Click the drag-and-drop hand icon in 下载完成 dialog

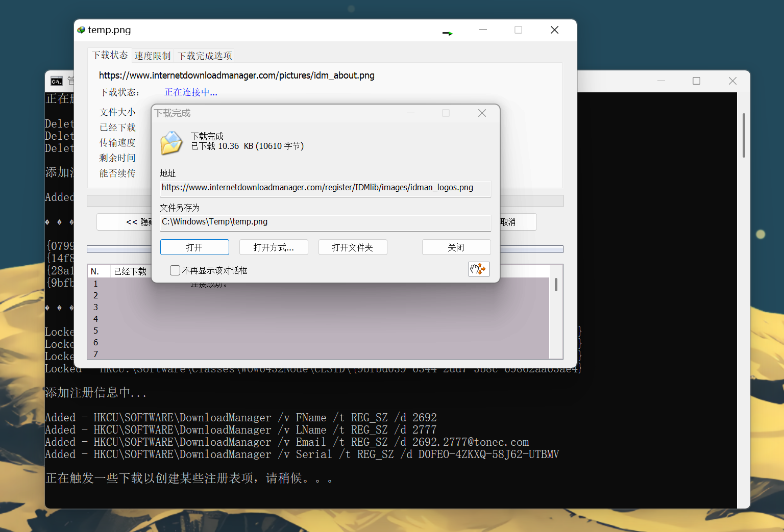[x=478, y=269]
